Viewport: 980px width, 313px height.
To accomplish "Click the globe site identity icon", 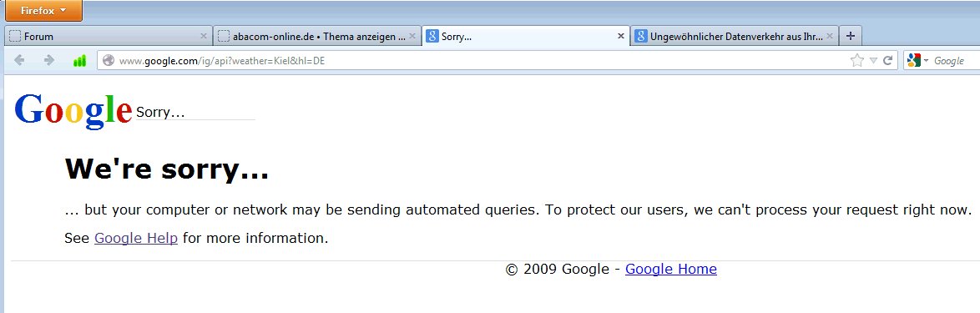I will tap(109, 61).
